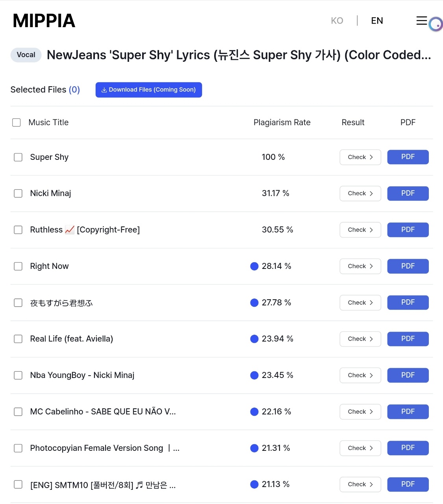The height and width of the screenshot is (504, 443).
Task: Open the hamburger menu icon
Action: click(421, 20)
